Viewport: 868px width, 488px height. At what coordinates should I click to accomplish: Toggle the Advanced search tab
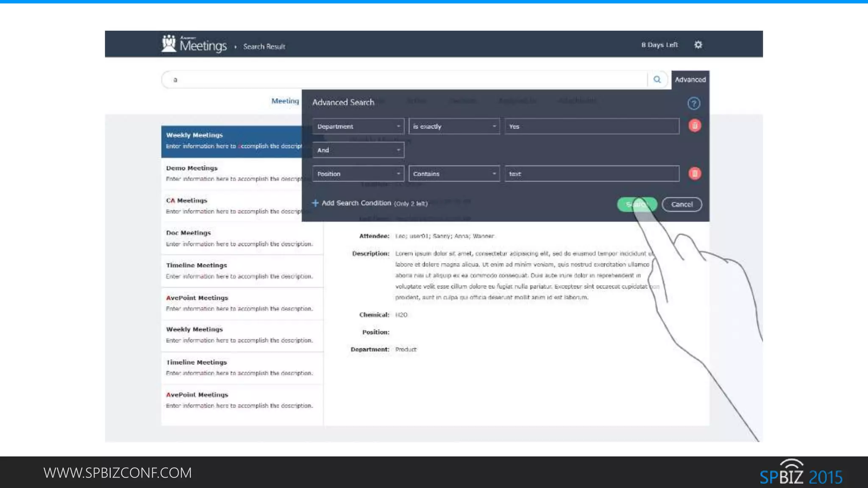(x=690, y=80)
